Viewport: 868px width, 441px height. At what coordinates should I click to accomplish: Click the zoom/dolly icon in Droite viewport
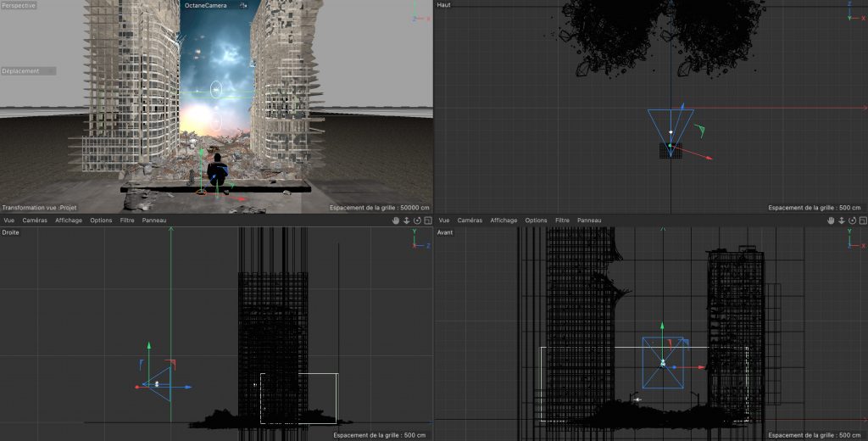coord(407,220)
